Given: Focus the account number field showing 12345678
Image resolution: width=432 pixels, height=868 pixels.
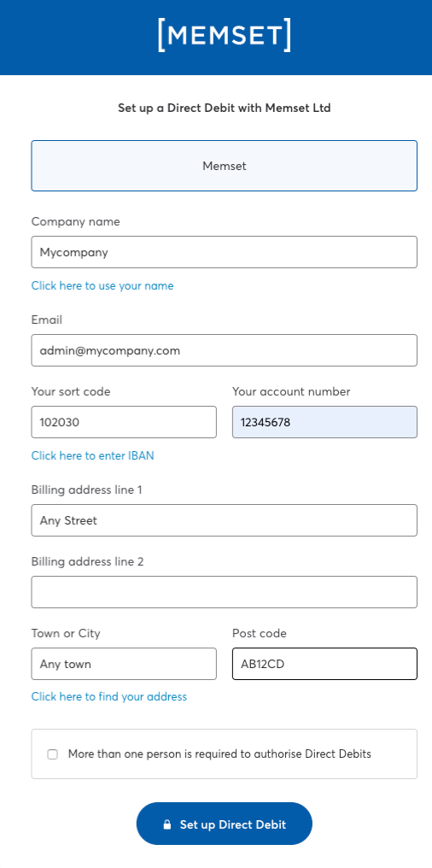Looking at the screenshot, I should point(324,422).
